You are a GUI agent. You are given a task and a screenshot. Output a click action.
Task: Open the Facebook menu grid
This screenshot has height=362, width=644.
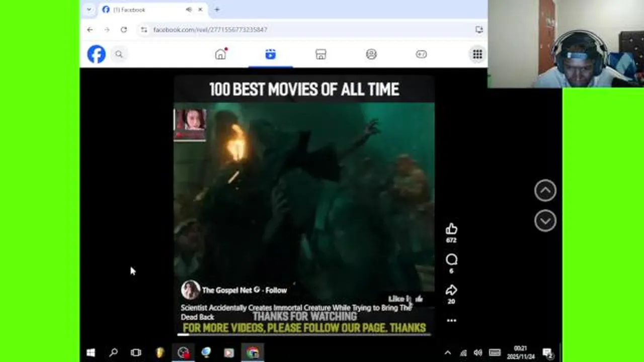[477, 54]
